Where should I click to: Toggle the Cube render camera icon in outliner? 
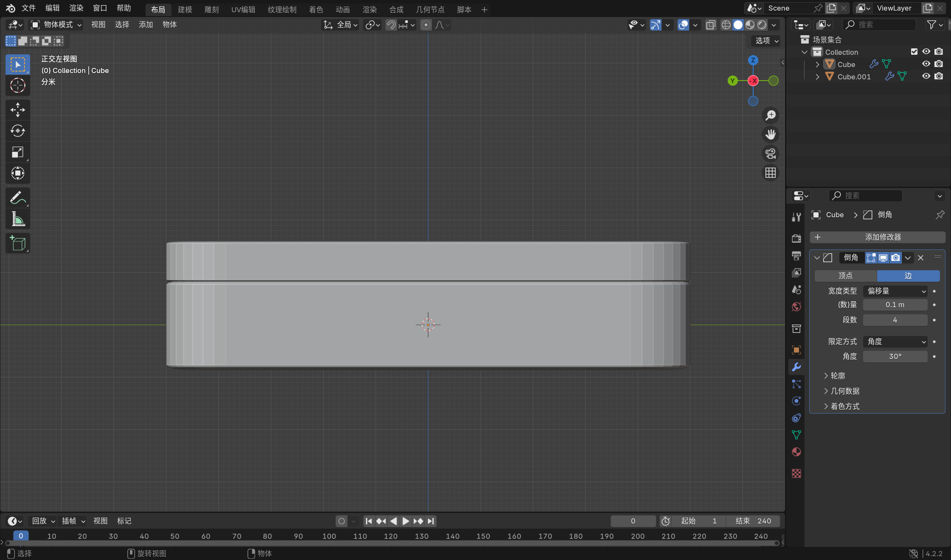(939, 64)
